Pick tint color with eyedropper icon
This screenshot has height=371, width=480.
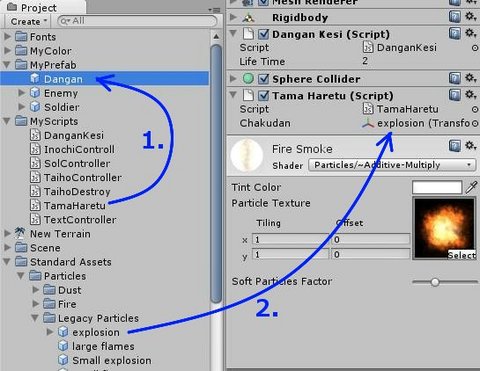(471, 187)
